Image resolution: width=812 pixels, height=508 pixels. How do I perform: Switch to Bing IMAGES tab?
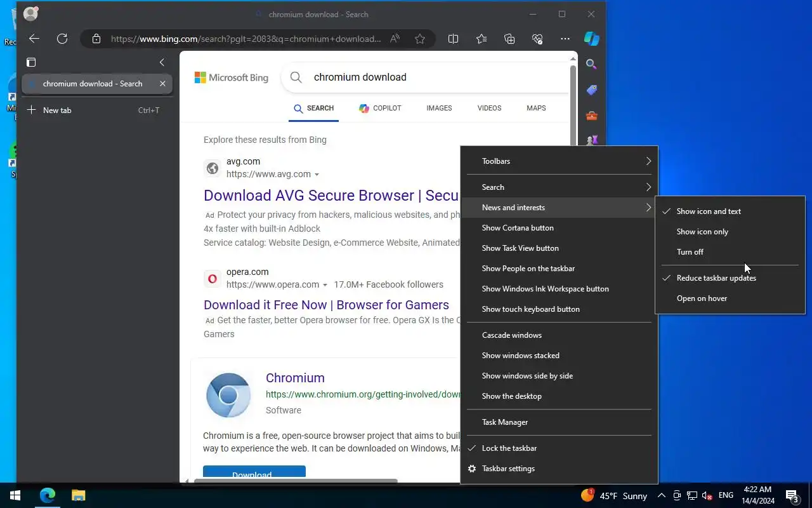point(439,109)
